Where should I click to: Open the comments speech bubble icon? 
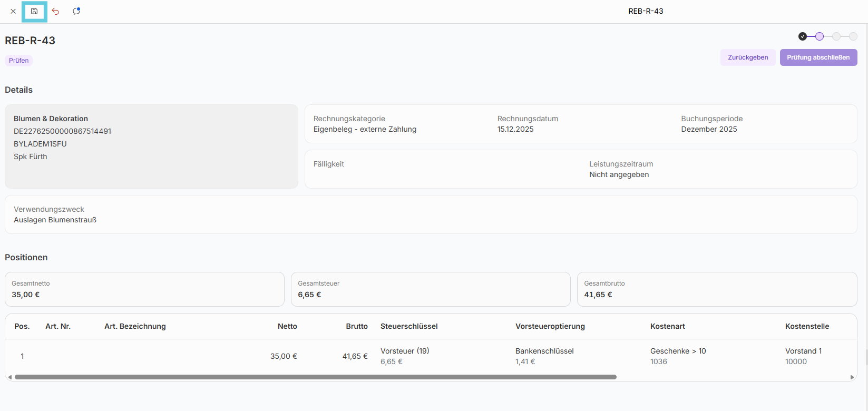76,11
